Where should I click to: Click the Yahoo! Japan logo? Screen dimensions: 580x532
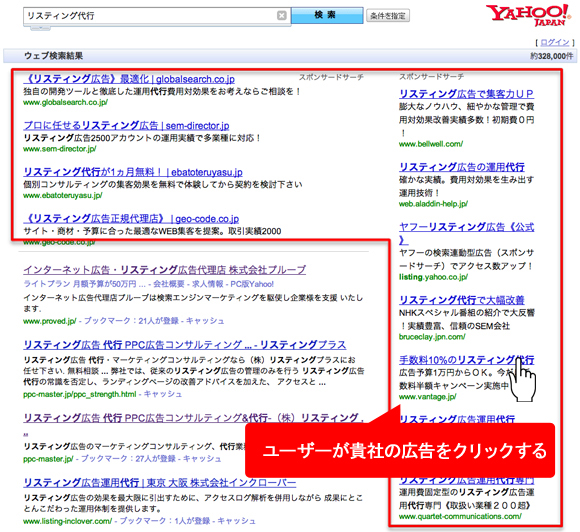(529, 15)
